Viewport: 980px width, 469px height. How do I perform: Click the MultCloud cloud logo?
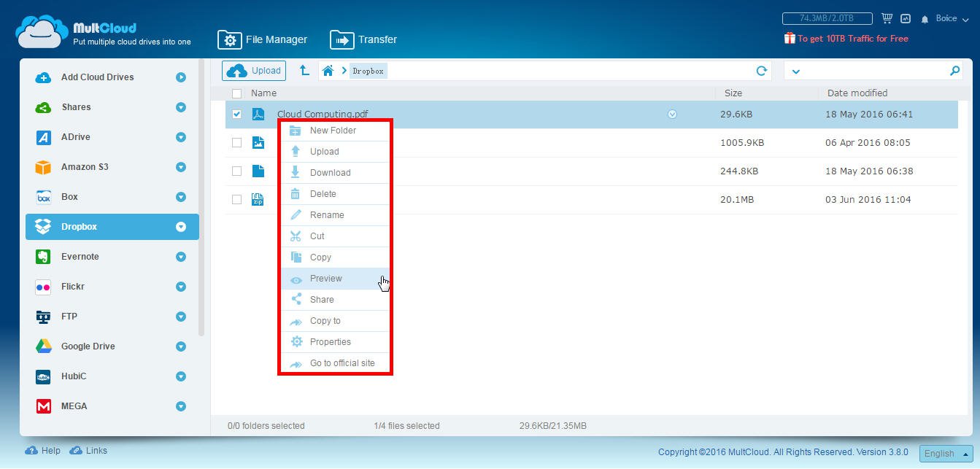(x=42, y=31)
